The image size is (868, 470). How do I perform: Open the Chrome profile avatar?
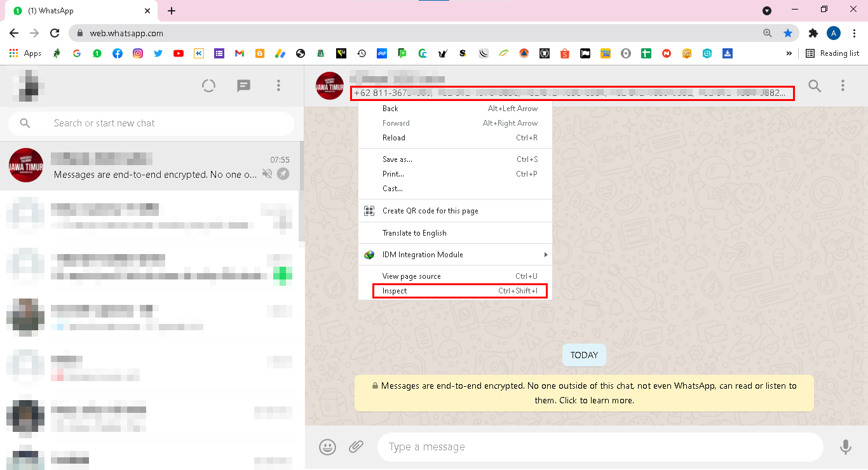coord(833,32)
